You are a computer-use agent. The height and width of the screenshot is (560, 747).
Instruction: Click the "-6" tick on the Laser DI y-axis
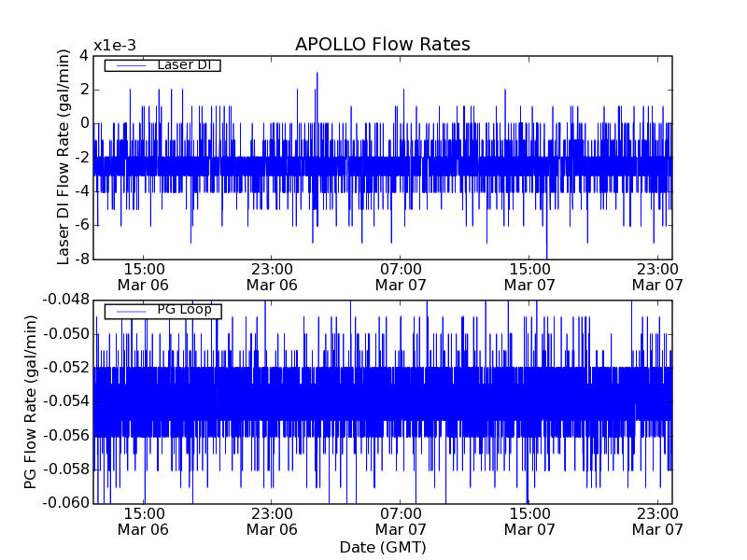coord(81,225)
